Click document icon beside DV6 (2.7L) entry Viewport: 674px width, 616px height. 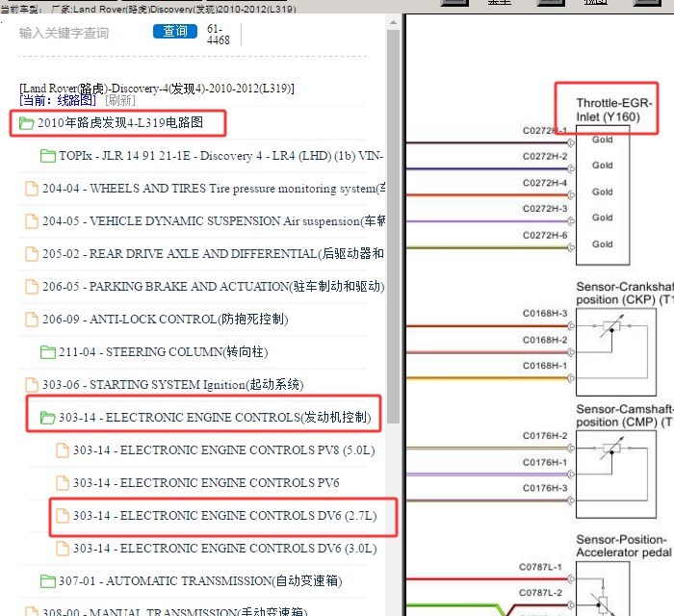point(63,516)
